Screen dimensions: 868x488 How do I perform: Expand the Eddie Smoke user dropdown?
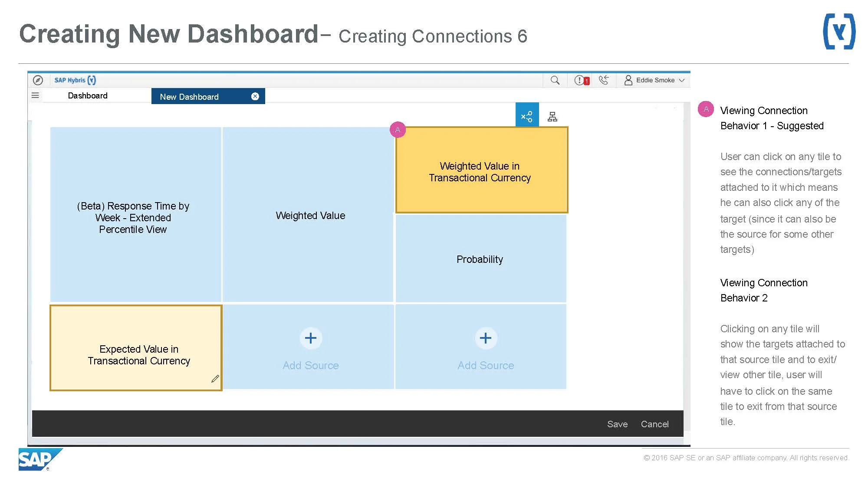pyautogui.click(x=682, y=80)
